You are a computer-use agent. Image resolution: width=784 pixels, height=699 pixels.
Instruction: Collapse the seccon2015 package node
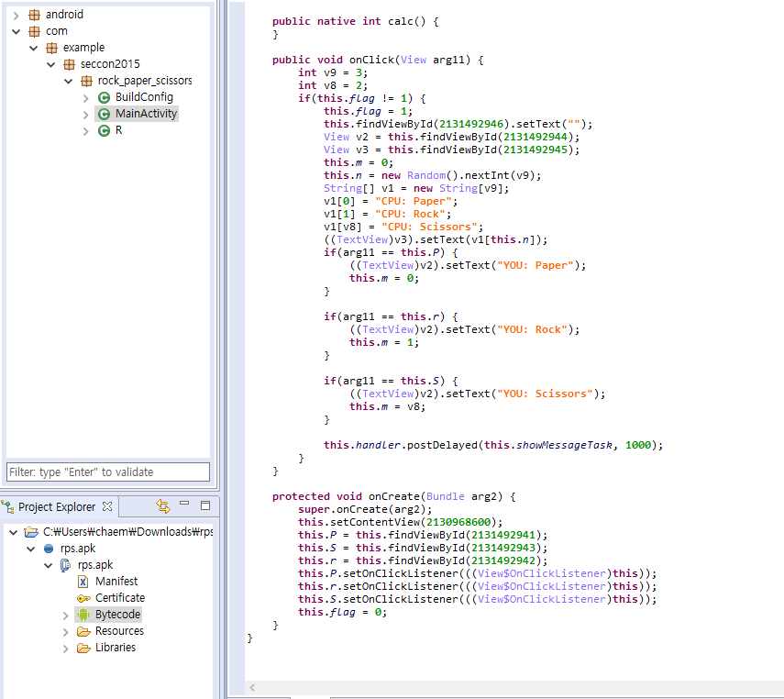coord(51,65)
